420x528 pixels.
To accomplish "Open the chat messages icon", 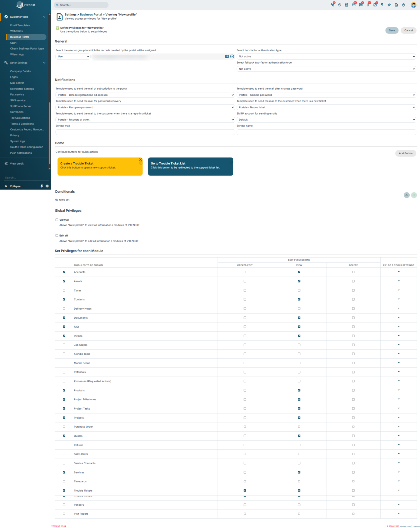I will 361,5.
